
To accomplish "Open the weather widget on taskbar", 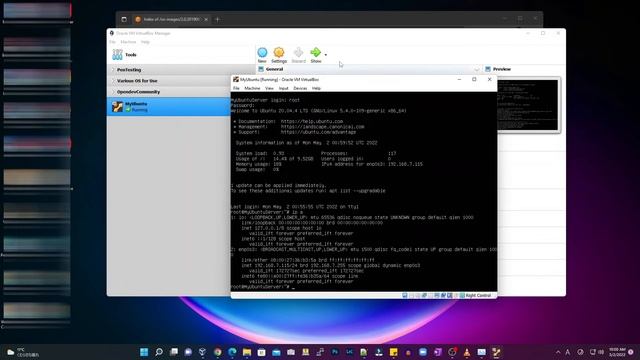I will point(23,352).
